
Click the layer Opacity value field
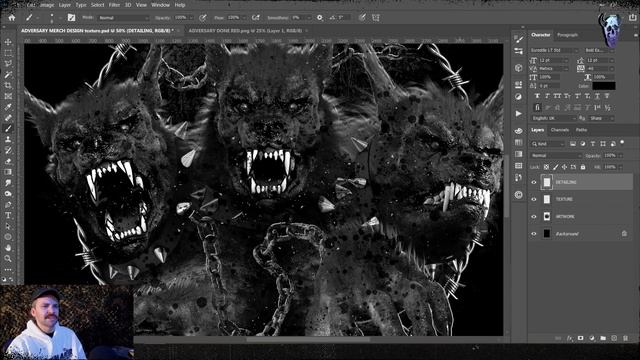click(610, 156)
